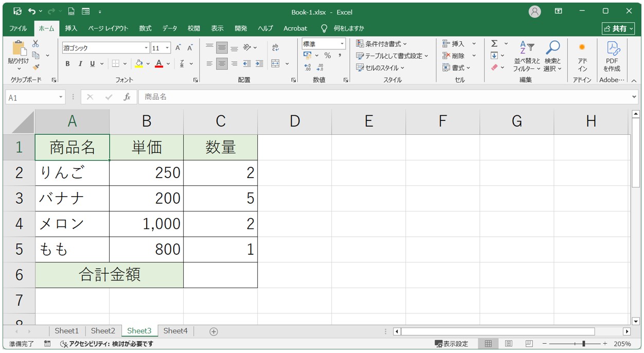This screenshot has height=353, width=644.
Task: Click the decrease decimal icon
Action: (x=320, y=67)
